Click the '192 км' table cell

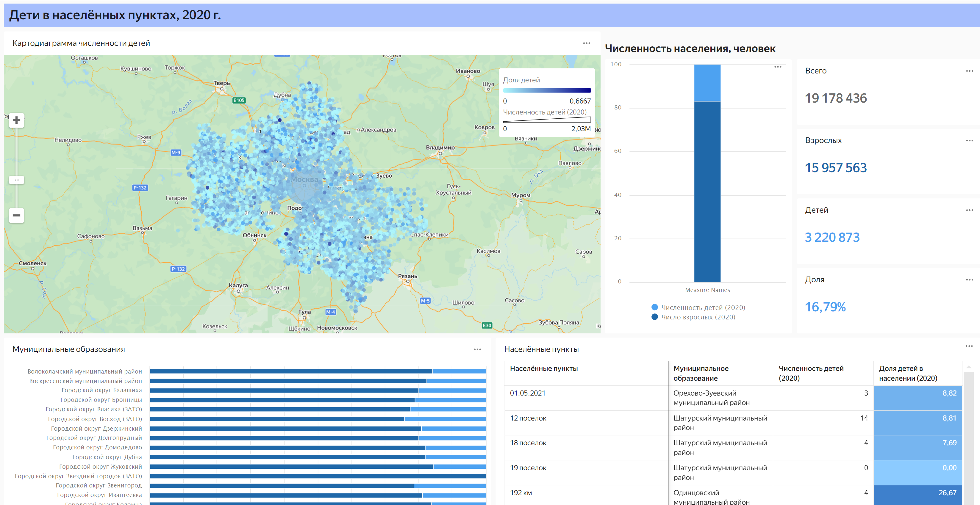tap(586, 495)
